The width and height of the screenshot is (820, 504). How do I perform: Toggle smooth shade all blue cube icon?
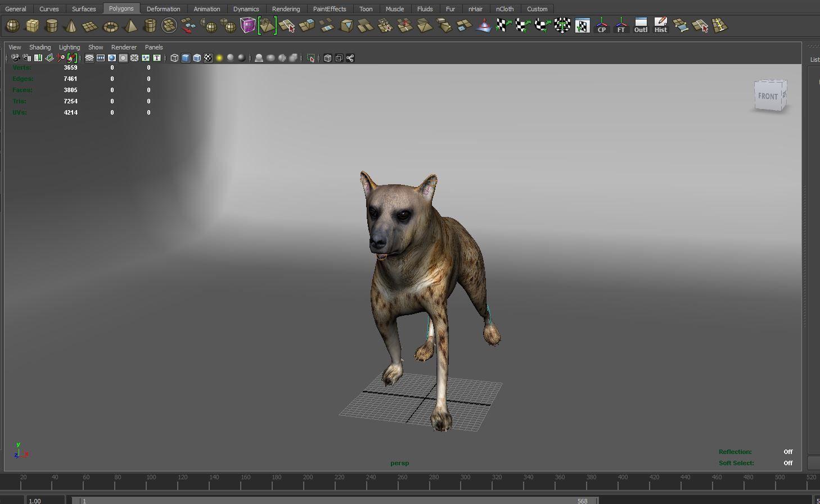point(186,58)
